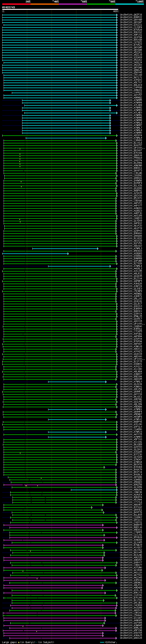
Task: Select label UniRef100_C5YJ49
Action: [x=131, y=75]
